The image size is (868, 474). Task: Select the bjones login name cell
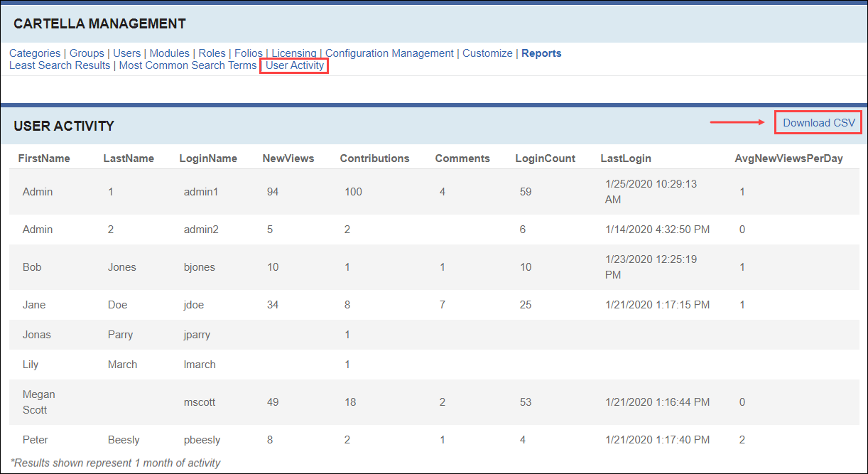(x=200, y=267)
